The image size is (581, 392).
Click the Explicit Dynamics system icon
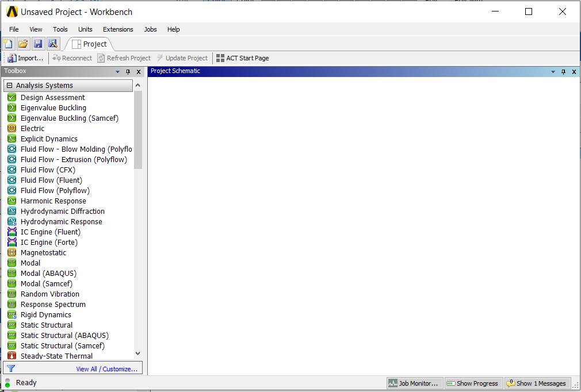coord(12,139)
